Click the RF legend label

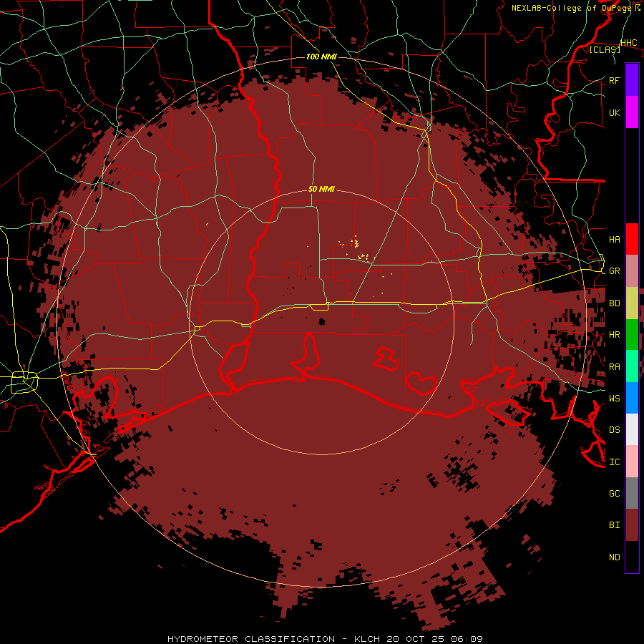(x=615, y=80)
